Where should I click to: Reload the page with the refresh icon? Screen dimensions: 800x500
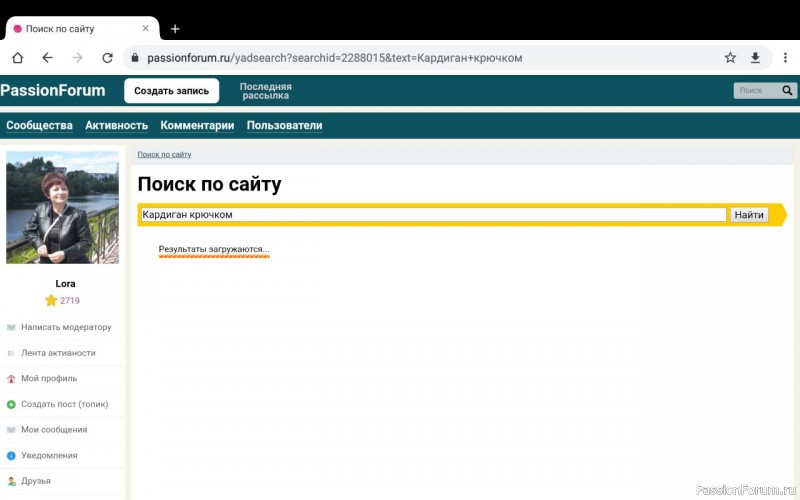(x=107, y=58)
